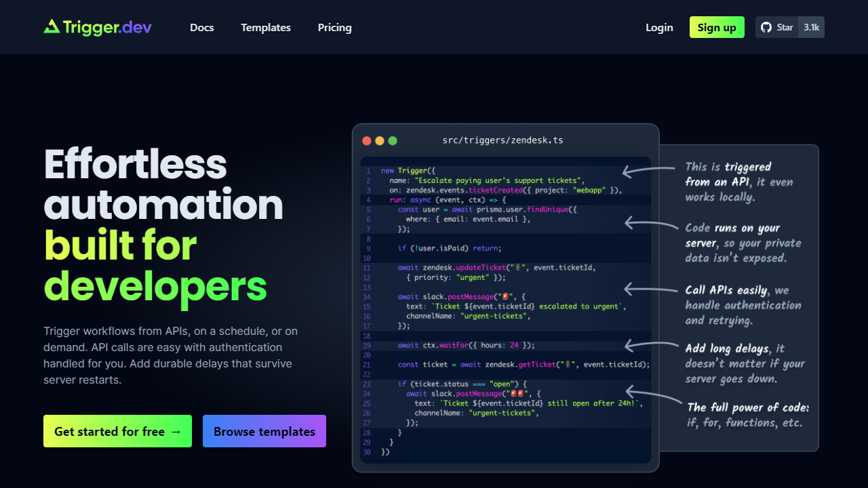
Task: Open the Docs page
Action: (x=202, y=28)
